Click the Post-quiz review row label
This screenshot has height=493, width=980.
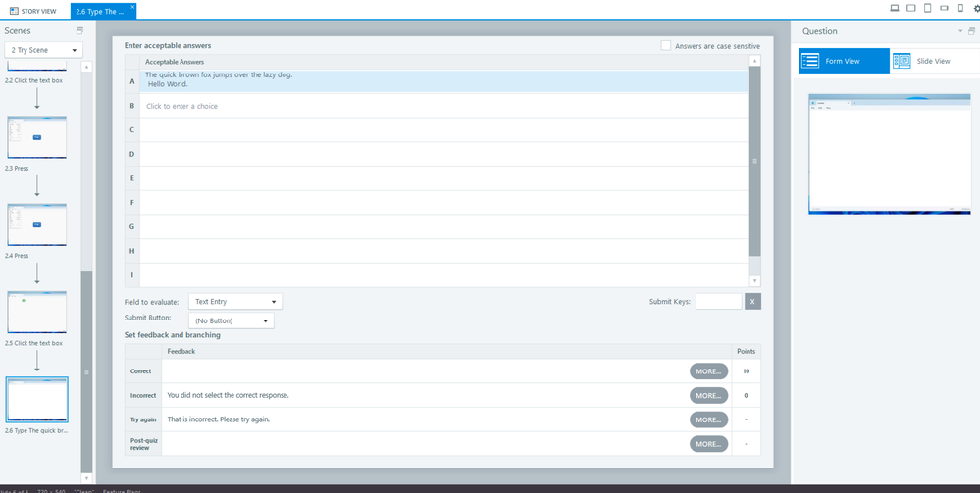[x=144, y=444]
